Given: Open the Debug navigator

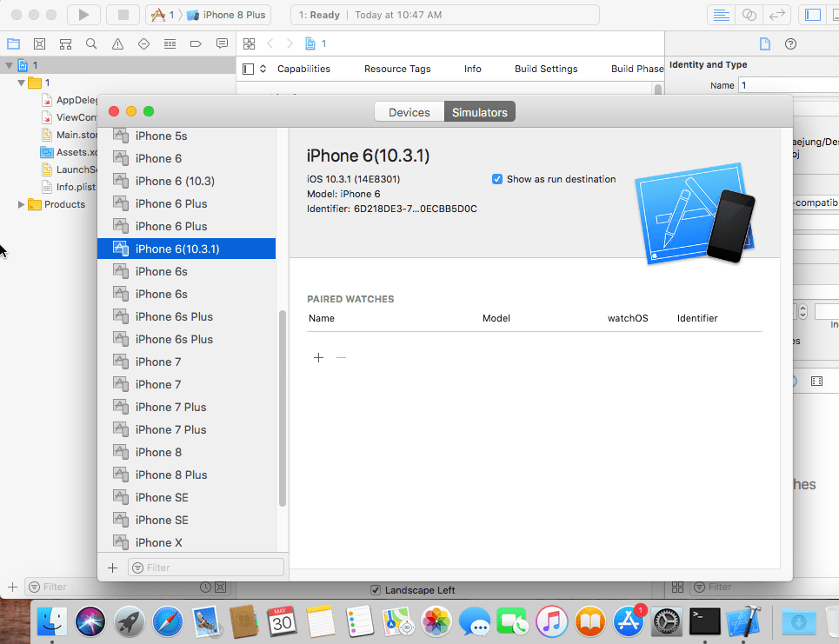Looking at the screenshot, I should [170, 43].
